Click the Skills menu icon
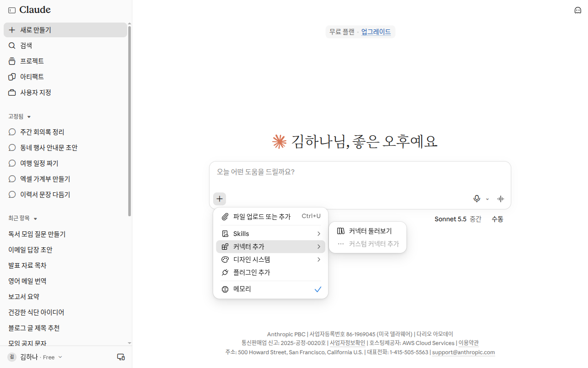This screenshot has width=588, height=368. coord(225,234)
